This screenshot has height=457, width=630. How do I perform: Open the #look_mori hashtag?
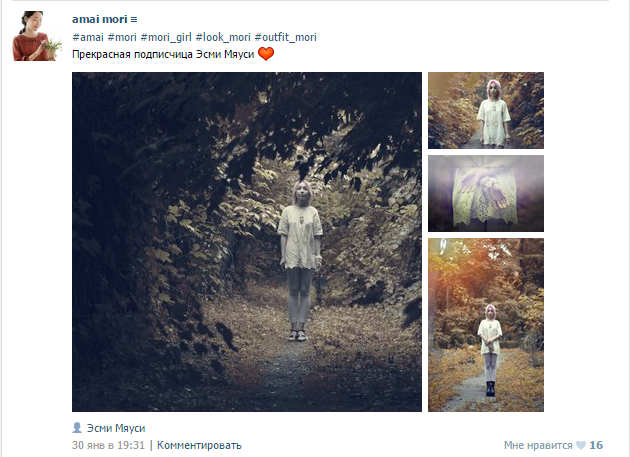(223, 37)
